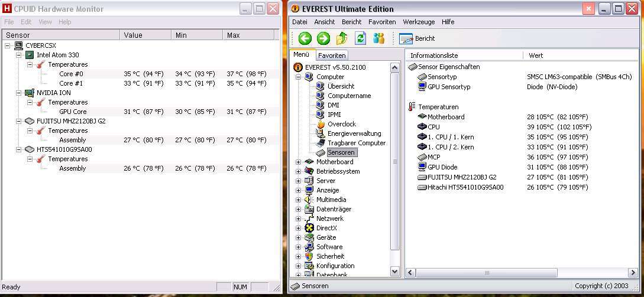644x297 pixels.
Task: Expand the Anzeige tree node
Action: pos(298,190)
